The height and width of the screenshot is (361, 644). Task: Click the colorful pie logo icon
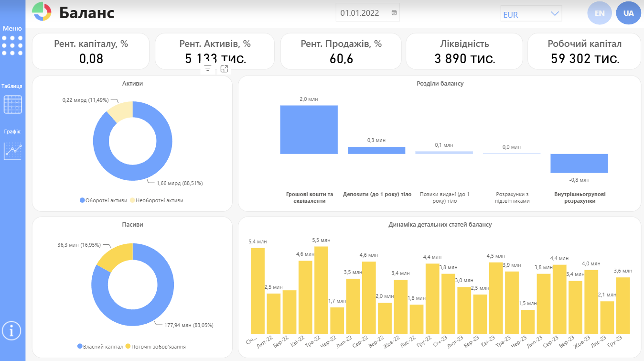(x=42, y=12)
